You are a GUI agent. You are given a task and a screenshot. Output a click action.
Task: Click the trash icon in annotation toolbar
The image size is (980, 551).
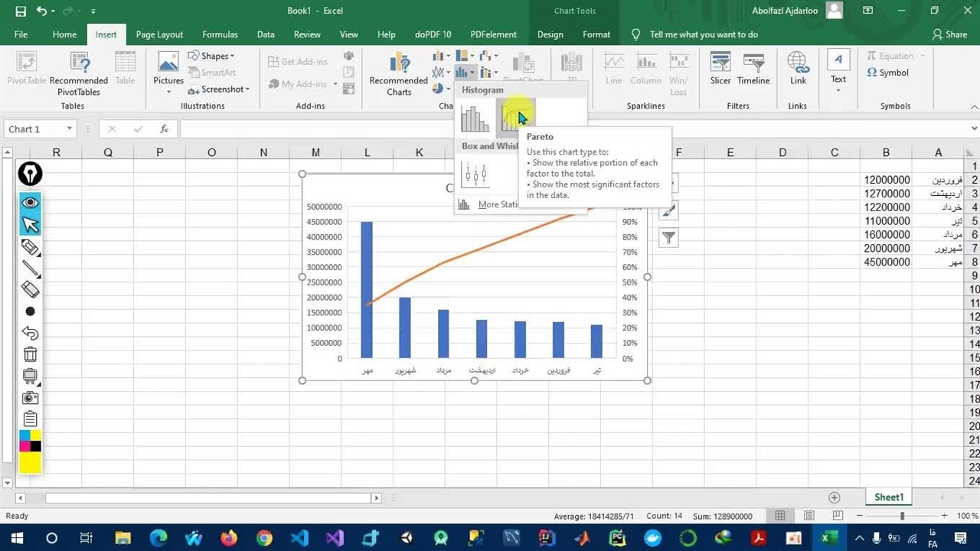(x=31, y=354)
